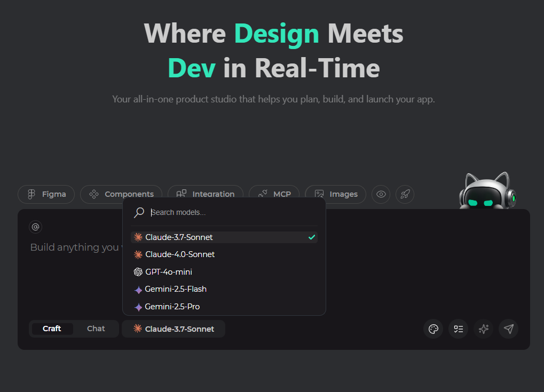Click the Figma logo icon
The width and height of the screenshot is (544, 392).
click(x=31, y=194)
